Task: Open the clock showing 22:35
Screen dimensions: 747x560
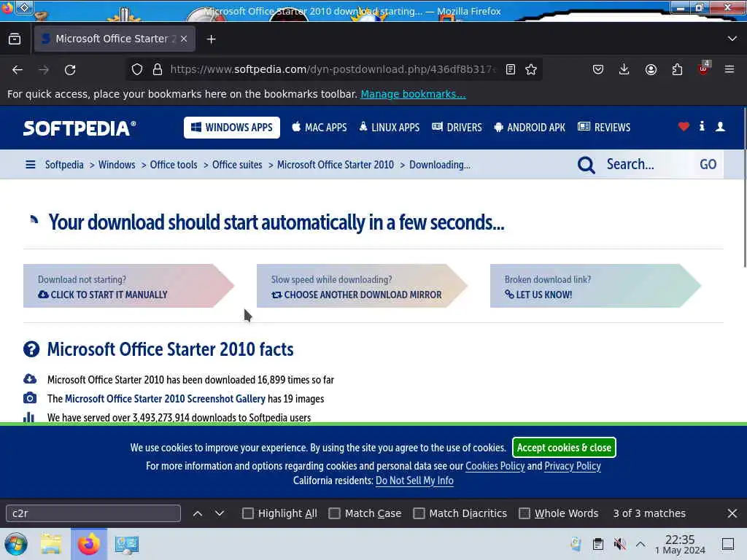Action: (x=680, y=544)
